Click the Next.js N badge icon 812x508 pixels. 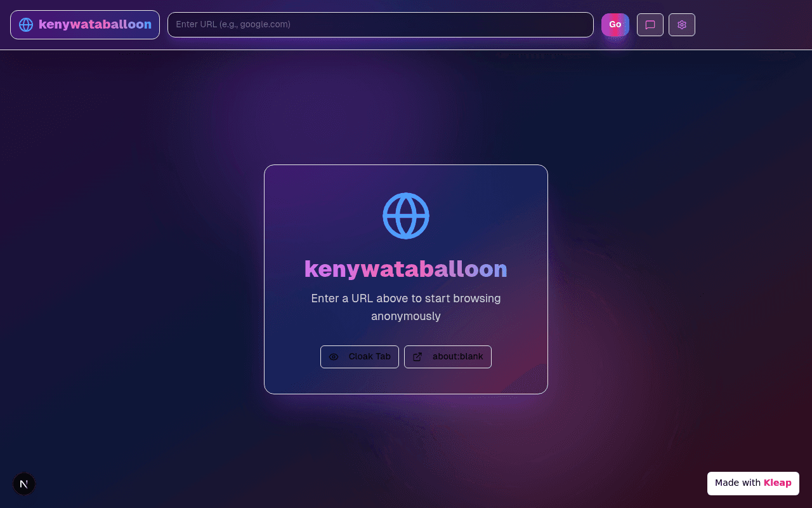click(x=24, y=484)
